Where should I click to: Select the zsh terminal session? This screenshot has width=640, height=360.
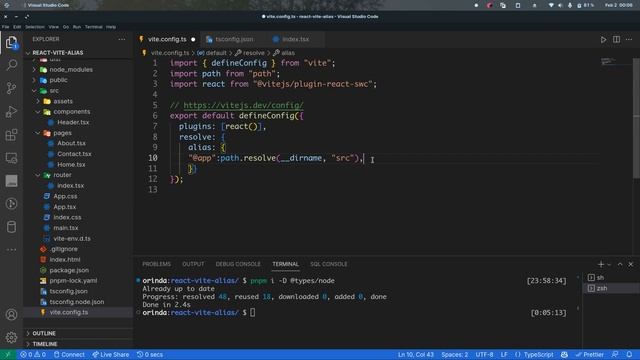point(611,288)
